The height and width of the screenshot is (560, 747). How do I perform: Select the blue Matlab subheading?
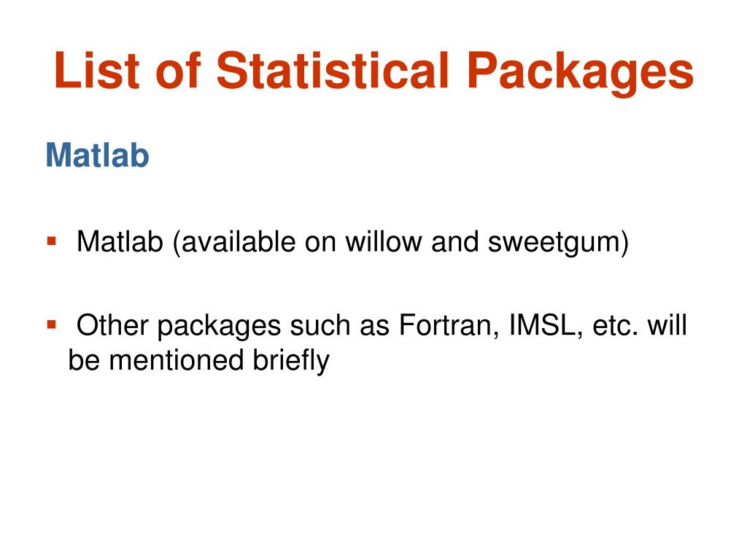click(97, 155)
